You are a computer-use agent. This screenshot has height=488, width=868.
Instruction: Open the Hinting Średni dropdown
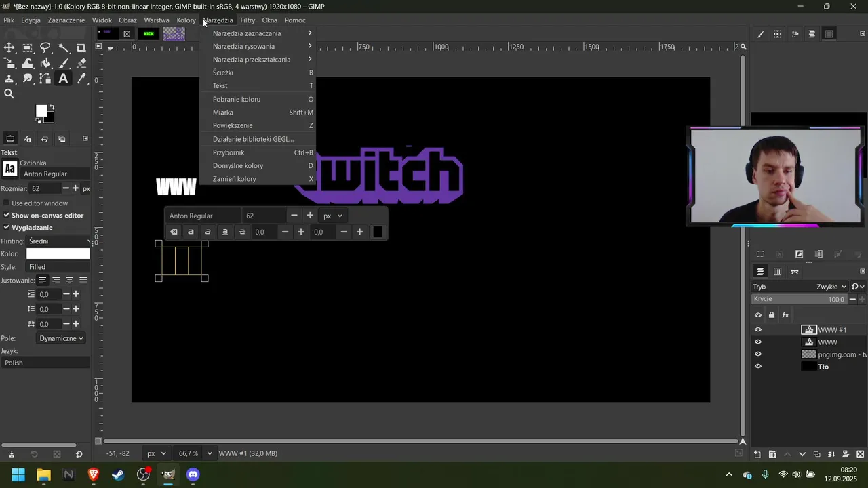[58, 241]
